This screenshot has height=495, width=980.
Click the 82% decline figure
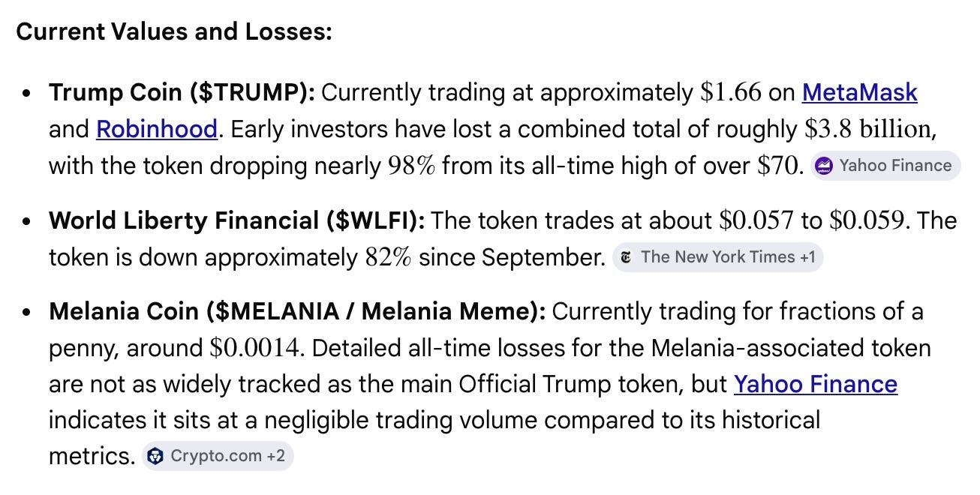pyautogui.click(x=388, y=257)
